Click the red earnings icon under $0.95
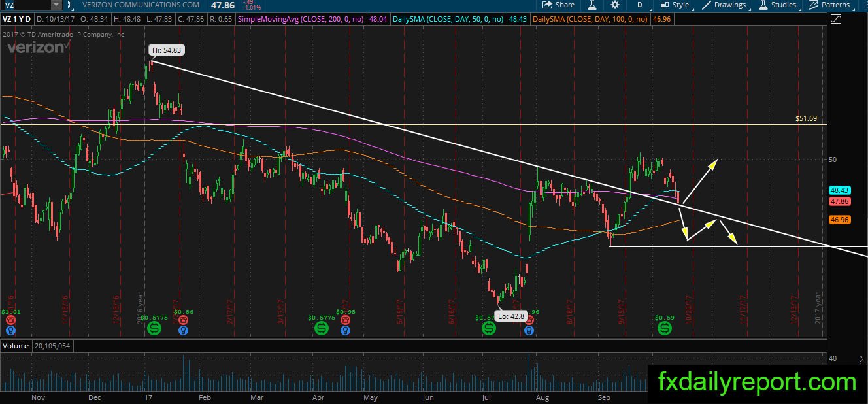 pyautogui.click(x=346, y=321)
